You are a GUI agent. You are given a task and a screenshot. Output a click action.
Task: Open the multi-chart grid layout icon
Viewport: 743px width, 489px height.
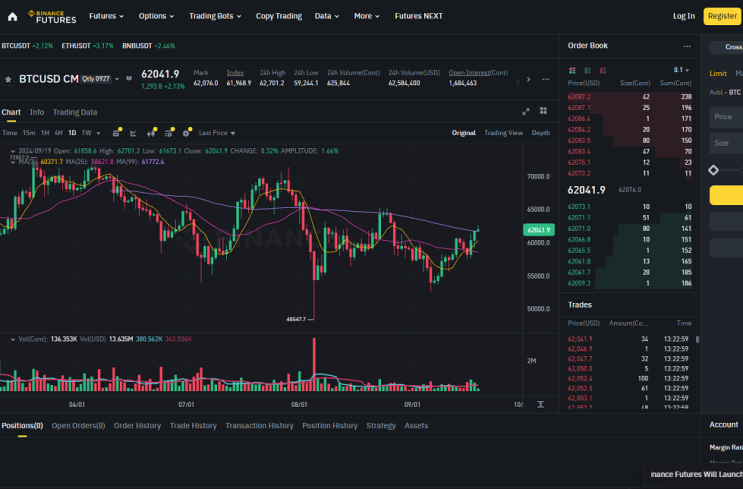point(544,111)
